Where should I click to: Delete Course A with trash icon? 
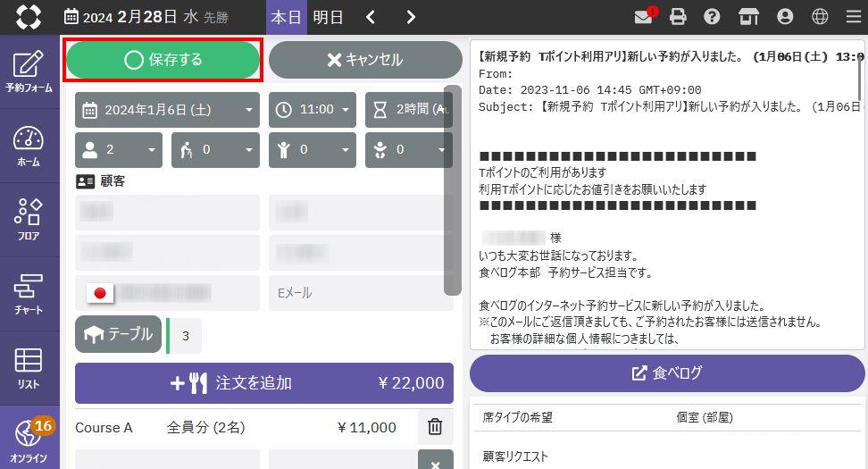point(435,427)
